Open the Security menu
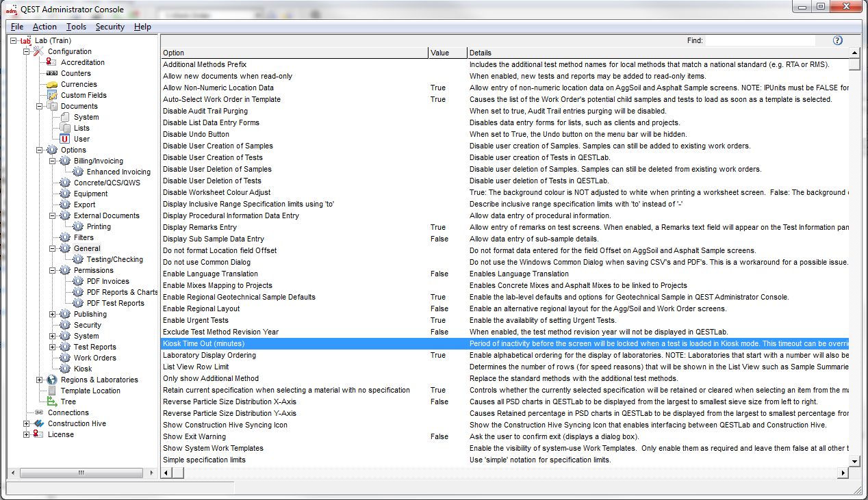 (110, 27)
